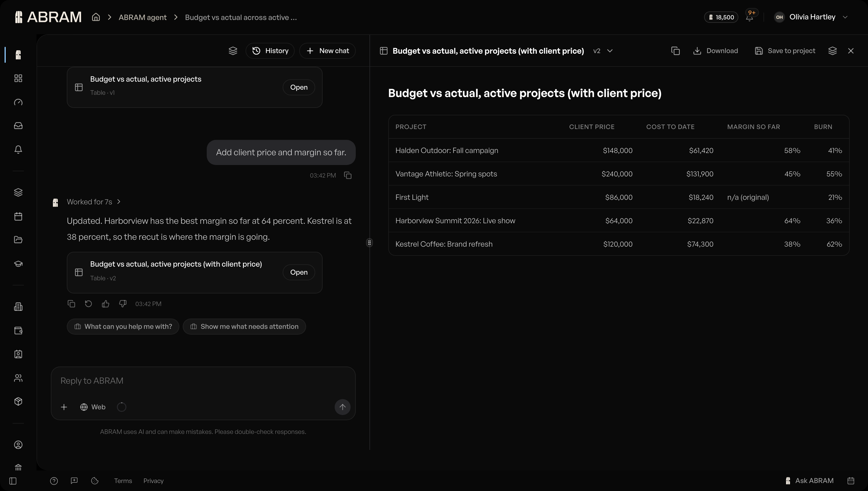Open the ABRAM agent sidebar icon
868x491 pixels.
pyautogui.click(x=18, y=55)
